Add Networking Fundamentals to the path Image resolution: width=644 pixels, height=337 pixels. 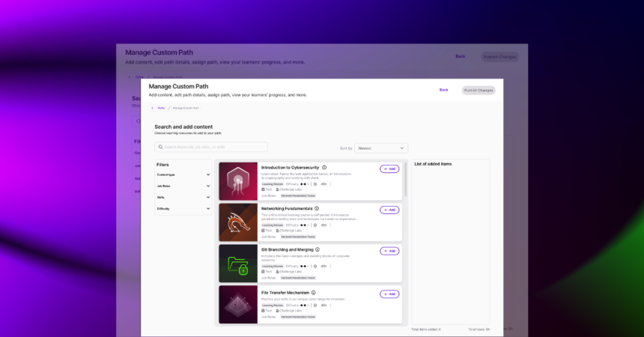tap(389, 210)
